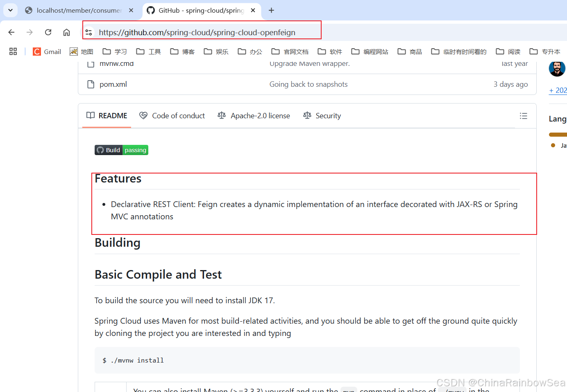Switch to the Security tab
This screenshot has height=392, width=567.
[x=322, y=116]
